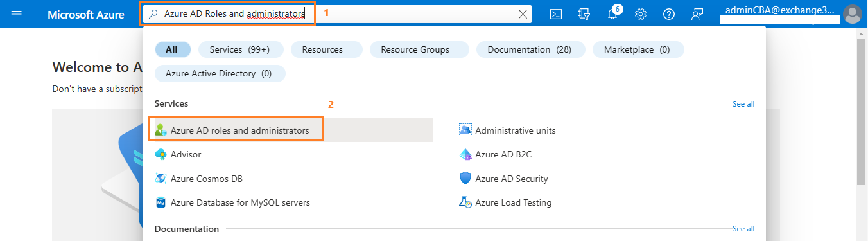Select the All filter pill
Screen dimensions: 868x241
(x=173, y=49)
